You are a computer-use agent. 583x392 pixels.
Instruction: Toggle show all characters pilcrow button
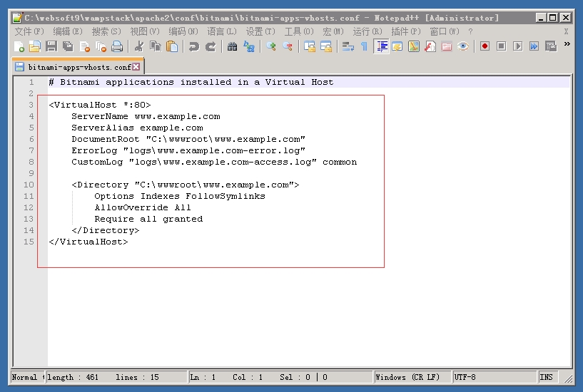coord(364,46)
